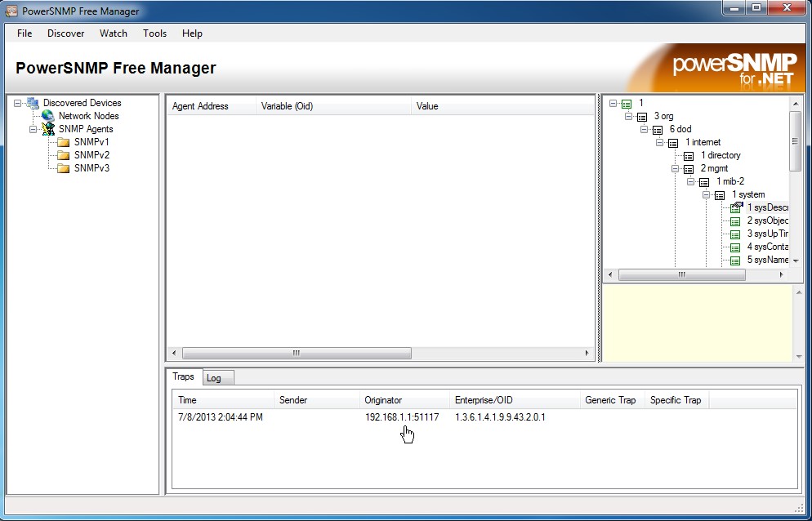Click the icon beside 1 internet

(x=672, y=142)
